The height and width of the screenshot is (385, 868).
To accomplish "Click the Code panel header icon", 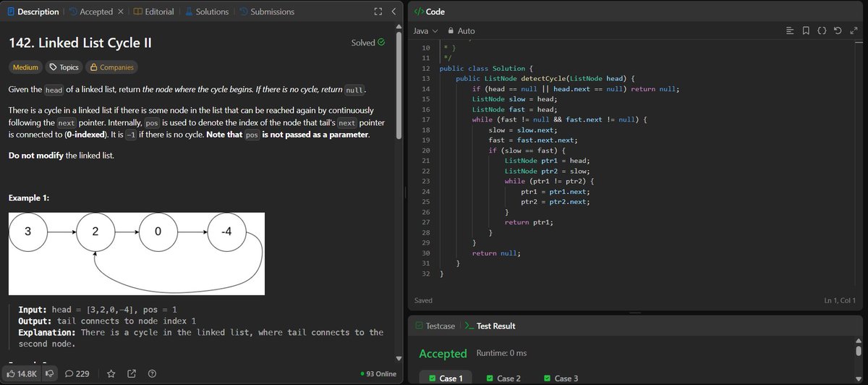I will (417, 12).
